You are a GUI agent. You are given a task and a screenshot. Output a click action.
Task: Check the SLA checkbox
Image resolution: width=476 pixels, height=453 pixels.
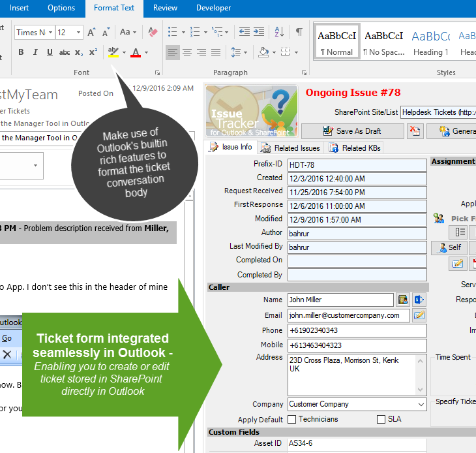coord(381,419)
